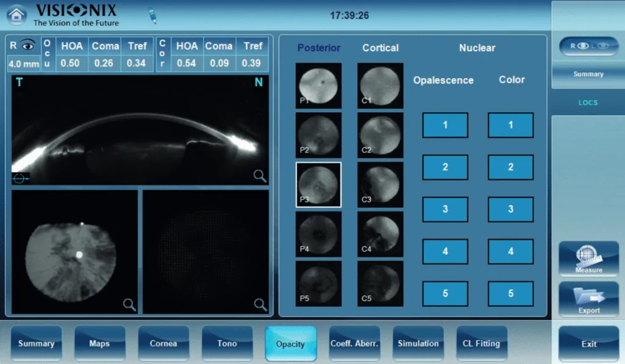Viewport: 625px width, 364px height.
Task: Click the Summary button in right panel
Action: click(588, 74)
